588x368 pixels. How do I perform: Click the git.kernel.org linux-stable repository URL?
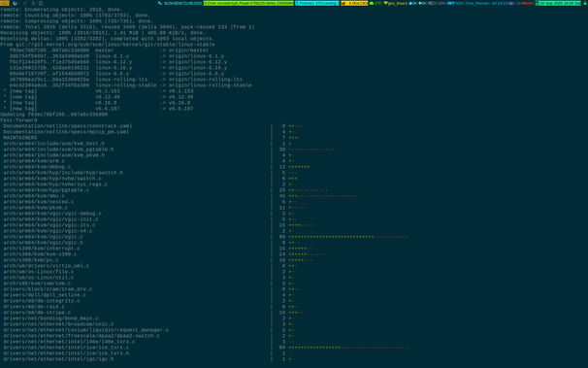pyautogui.click(x=115, y=45)
